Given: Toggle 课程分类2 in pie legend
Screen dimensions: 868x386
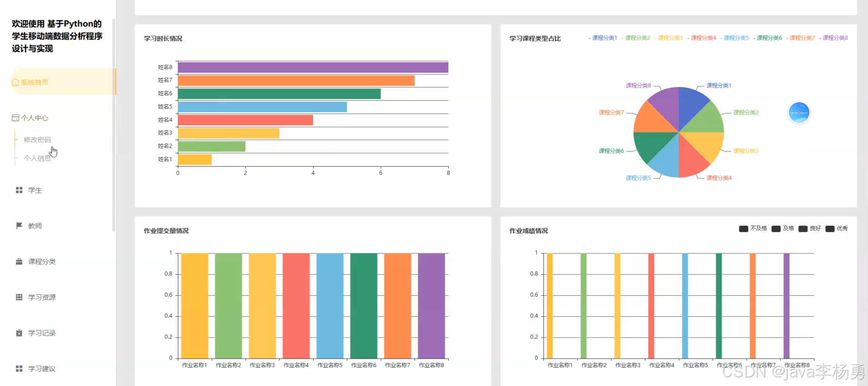Looking at the screenshot, I should 636,38.
